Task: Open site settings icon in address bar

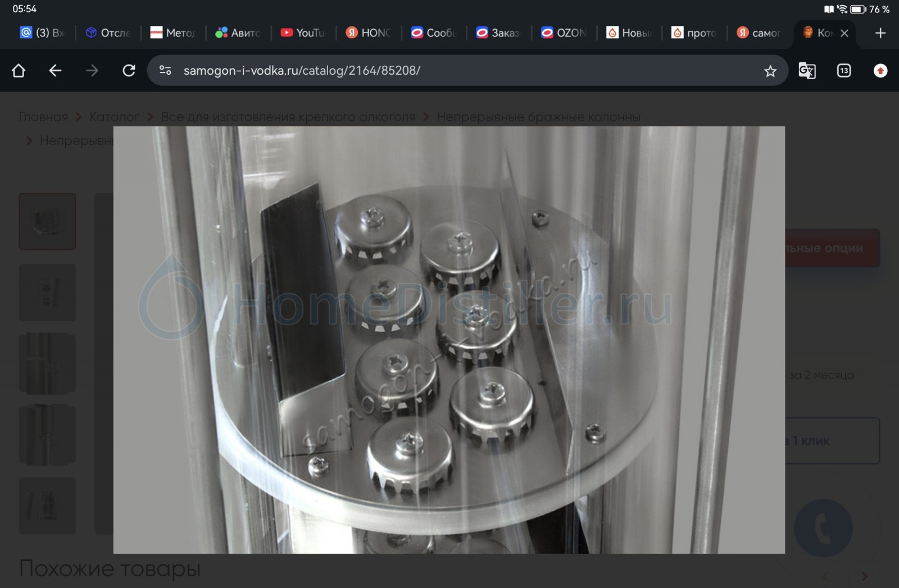Action: click(165, 71)
